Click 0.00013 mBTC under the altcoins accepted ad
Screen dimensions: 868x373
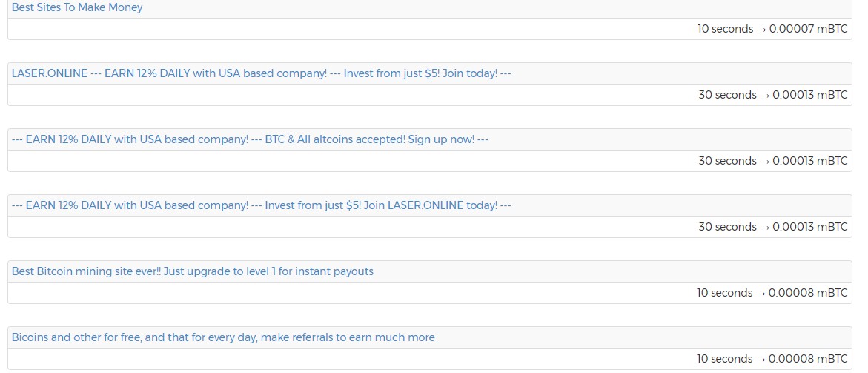[x=809, y=161]
